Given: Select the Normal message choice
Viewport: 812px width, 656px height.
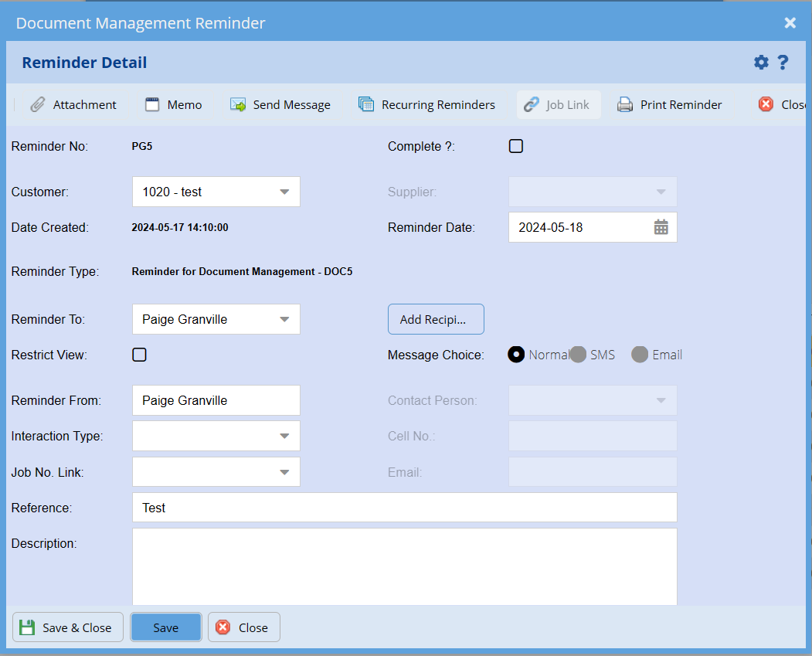Looking at the screenshot, I should tap(515, 355).
